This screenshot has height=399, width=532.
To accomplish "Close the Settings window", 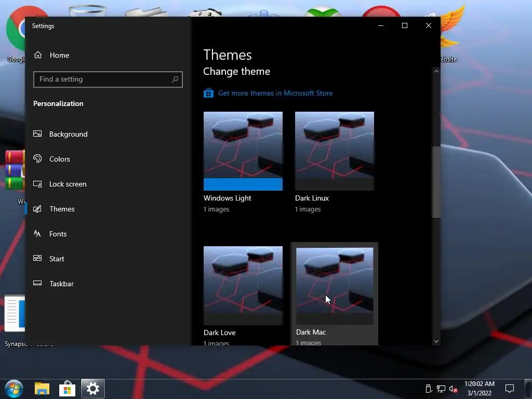I will click(x=429, y=26).
